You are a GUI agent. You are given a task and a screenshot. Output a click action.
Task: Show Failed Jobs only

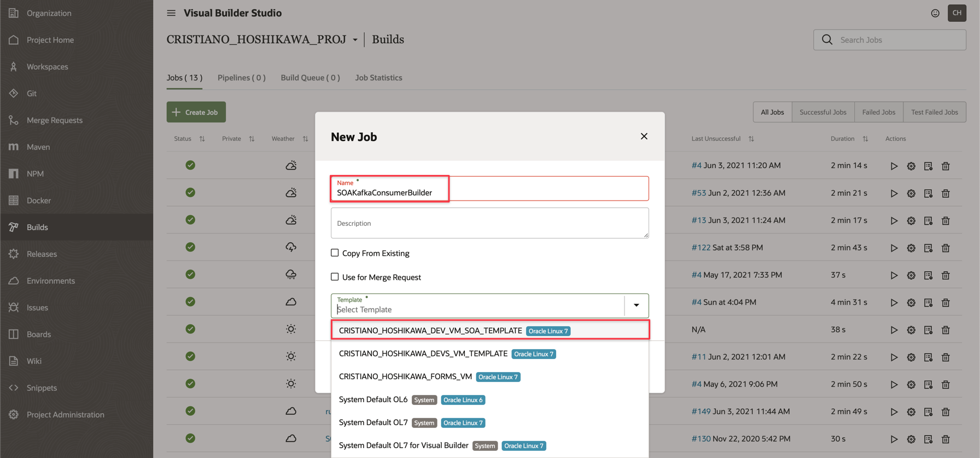[x=878, y=112]
